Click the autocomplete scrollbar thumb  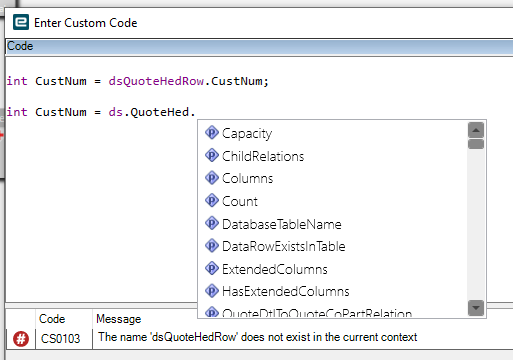pyautogui.click(x=476, y=144)
